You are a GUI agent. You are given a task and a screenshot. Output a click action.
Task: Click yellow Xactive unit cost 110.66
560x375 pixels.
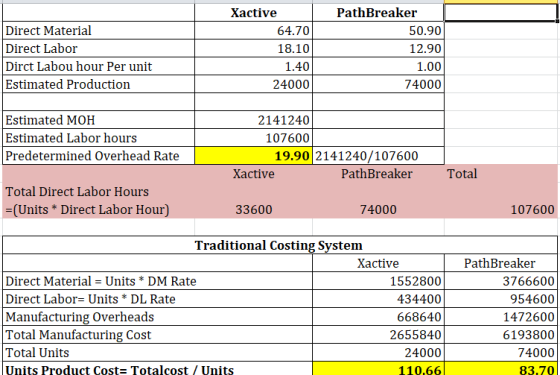pyautogui.click(x=378, y=369)
